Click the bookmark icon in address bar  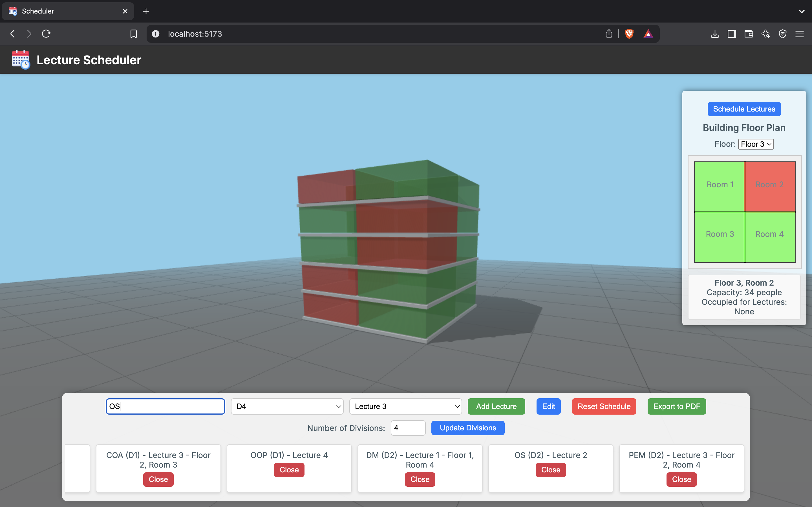click(x=134, y=34)
